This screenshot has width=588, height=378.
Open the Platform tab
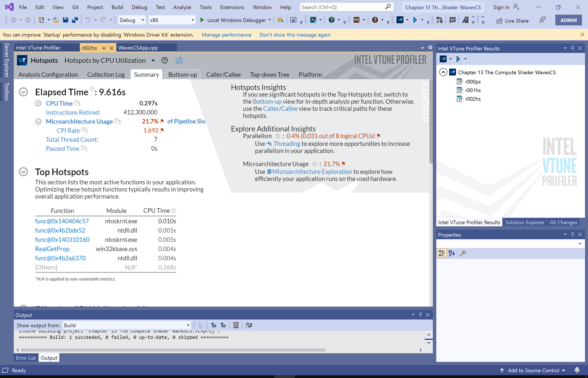(x=310, y=75)
